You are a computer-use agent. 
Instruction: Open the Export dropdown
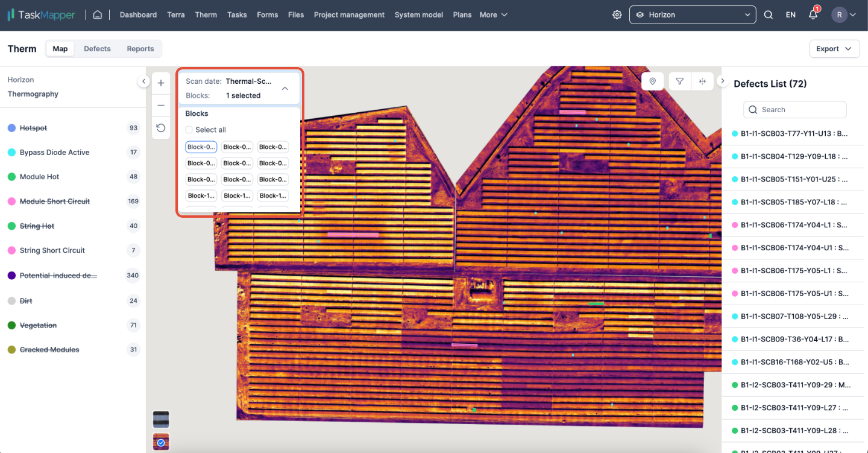tap(834, 49)
